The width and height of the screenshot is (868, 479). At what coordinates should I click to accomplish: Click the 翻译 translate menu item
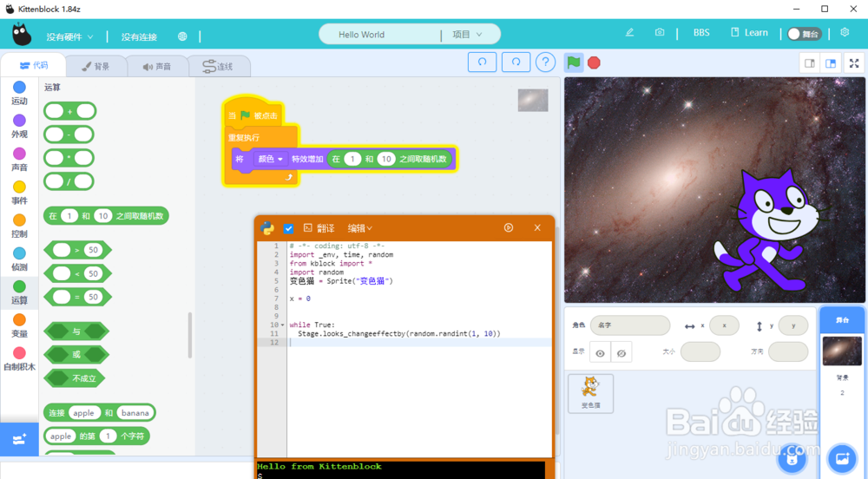319,228
